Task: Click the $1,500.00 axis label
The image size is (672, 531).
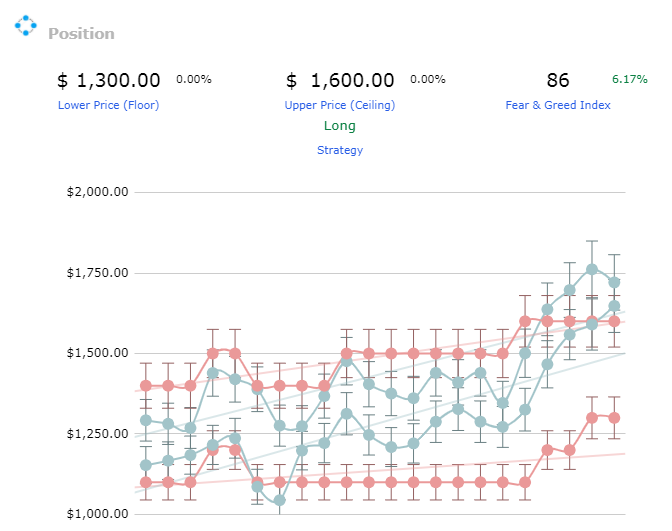Action: coord(97,353)
